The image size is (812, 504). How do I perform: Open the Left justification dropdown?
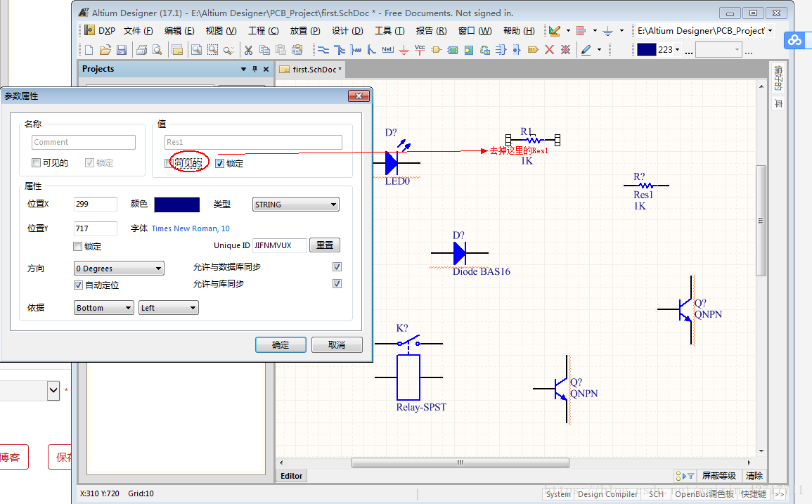click(x=168, y=307)
